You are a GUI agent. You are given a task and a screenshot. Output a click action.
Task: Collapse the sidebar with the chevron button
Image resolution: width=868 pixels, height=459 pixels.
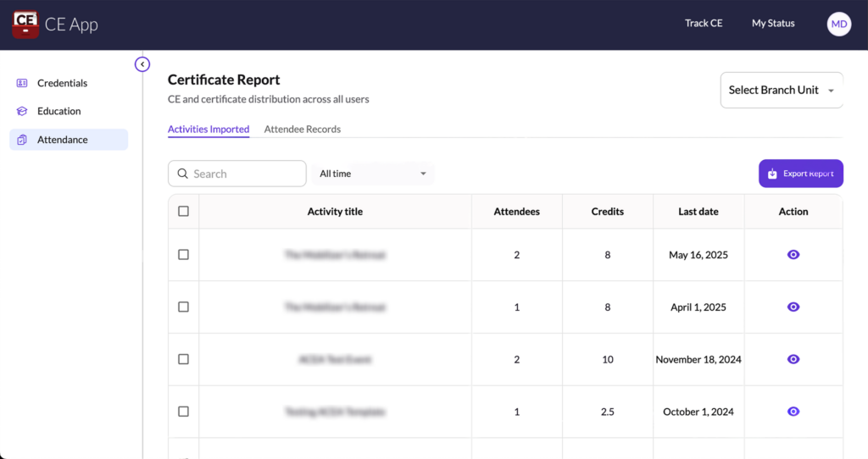[142, 64]
